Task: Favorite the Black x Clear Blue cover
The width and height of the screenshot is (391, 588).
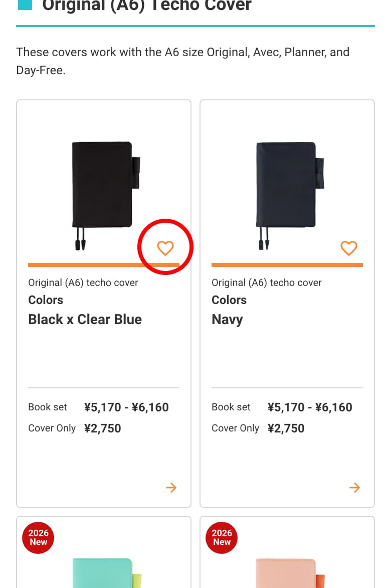Action: click(165, 248)
